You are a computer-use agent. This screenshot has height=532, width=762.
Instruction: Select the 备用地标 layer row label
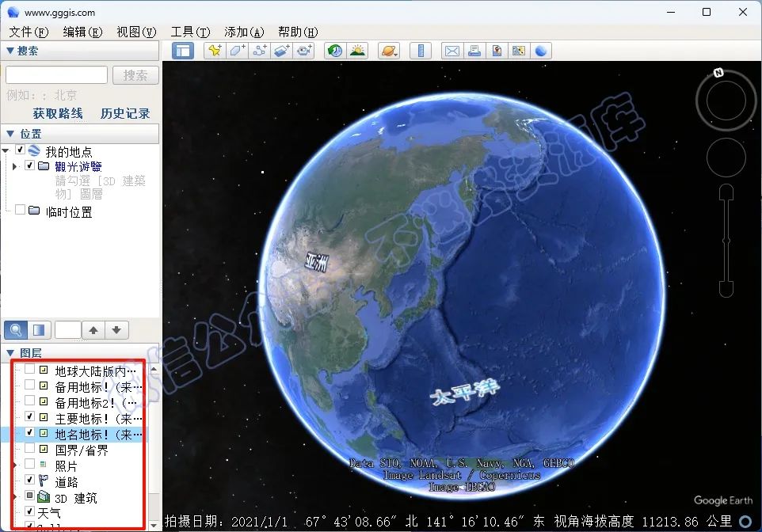tap(98, 387)
